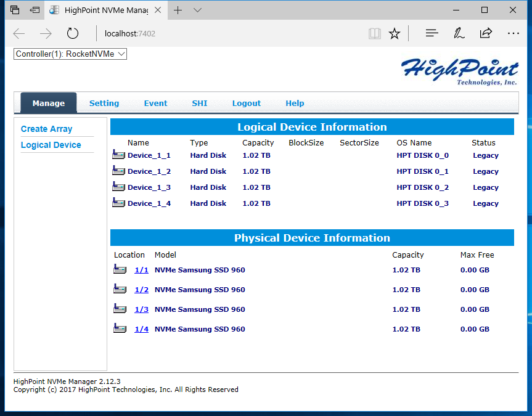Add page to favorites star

[395, 34]
